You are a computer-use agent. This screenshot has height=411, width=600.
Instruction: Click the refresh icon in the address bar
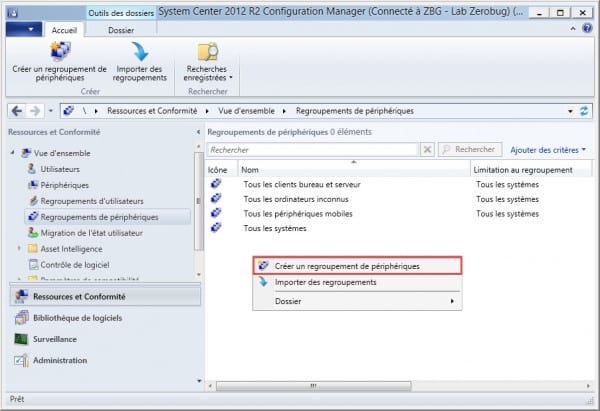point(584,111)
